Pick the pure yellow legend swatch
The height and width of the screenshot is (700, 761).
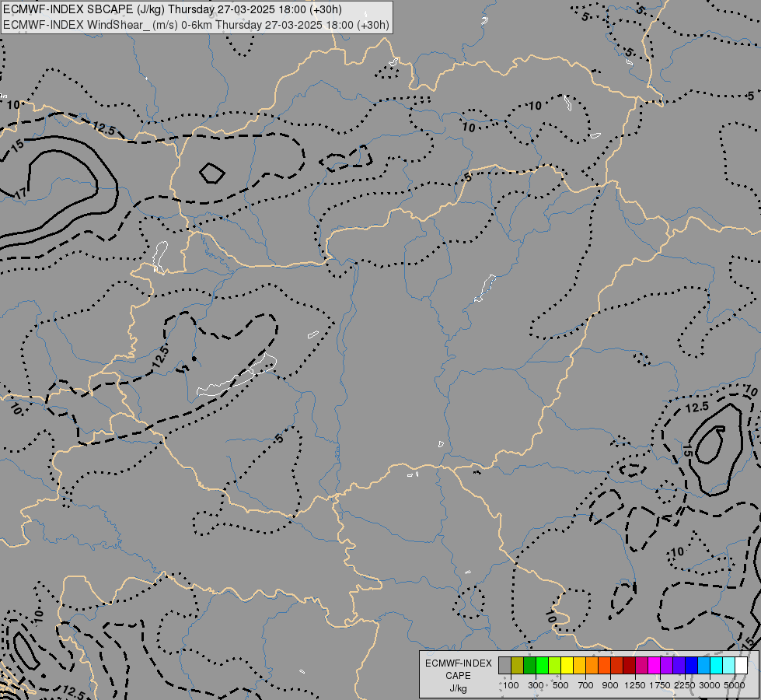pos(567,666)
